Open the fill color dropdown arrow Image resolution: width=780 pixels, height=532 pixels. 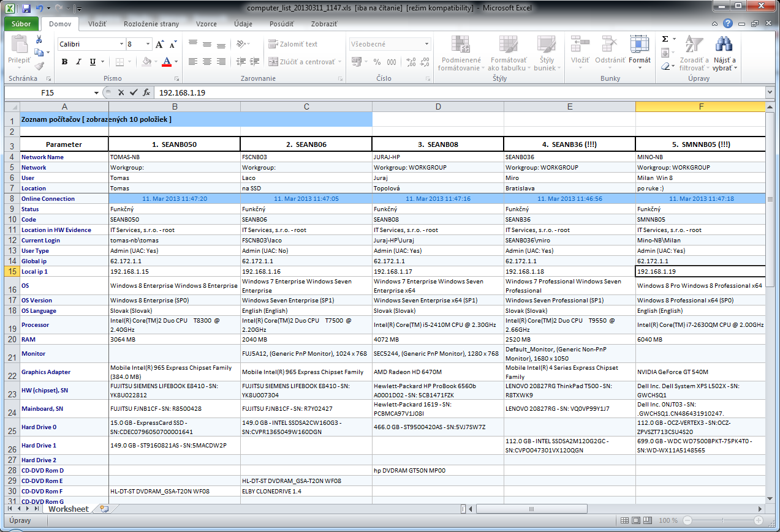(156, 62)
